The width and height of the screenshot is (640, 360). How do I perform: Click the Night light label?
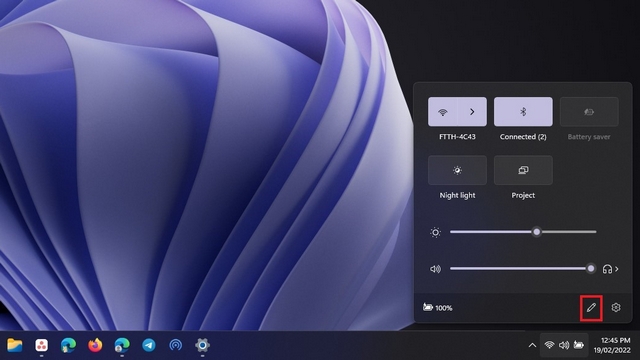click(x=457, y=195)
